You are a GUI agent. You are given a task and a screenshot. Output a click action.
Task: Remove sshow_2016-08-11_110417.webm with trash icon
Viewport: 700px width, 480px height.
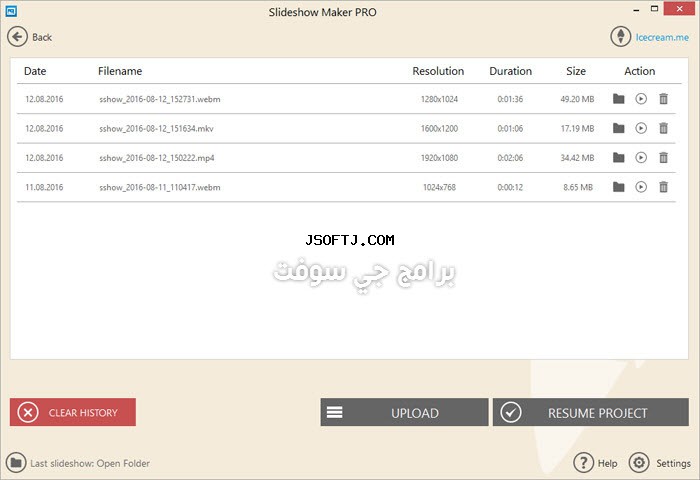tap(663, 187)
